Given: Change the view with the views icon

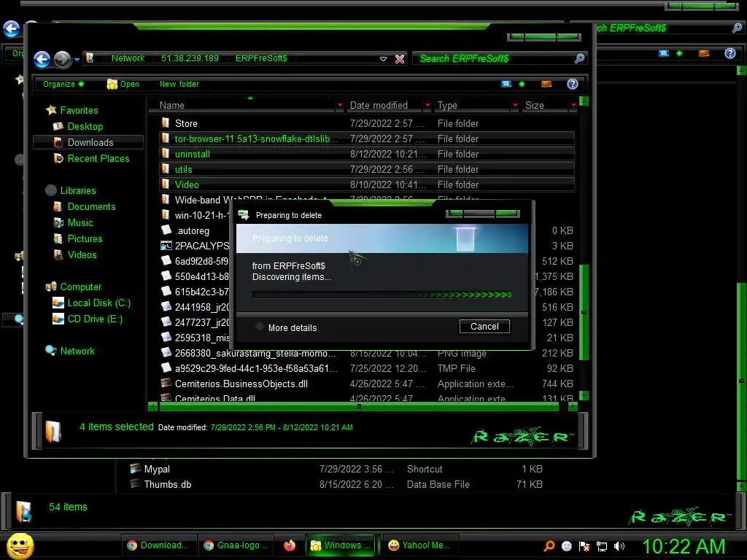Looking at the screenshot, I should click(506, 85).
